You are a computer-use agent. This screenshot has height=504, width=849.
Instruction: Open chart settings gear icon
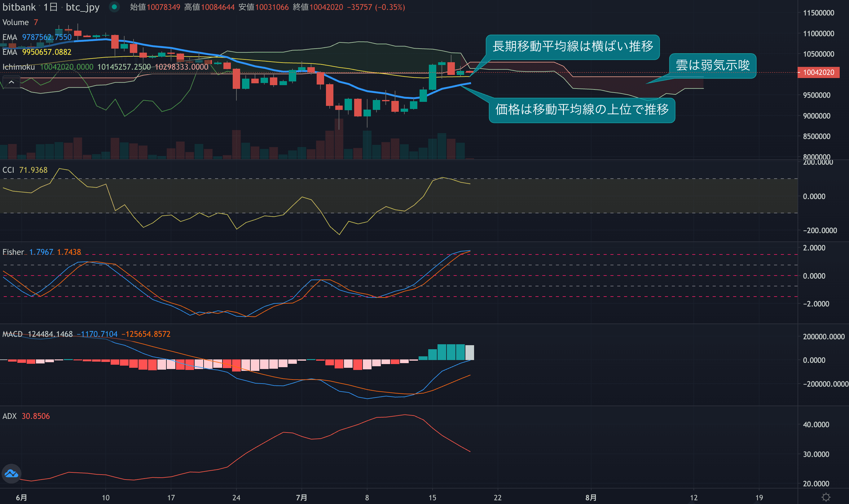tap(826, 497)
